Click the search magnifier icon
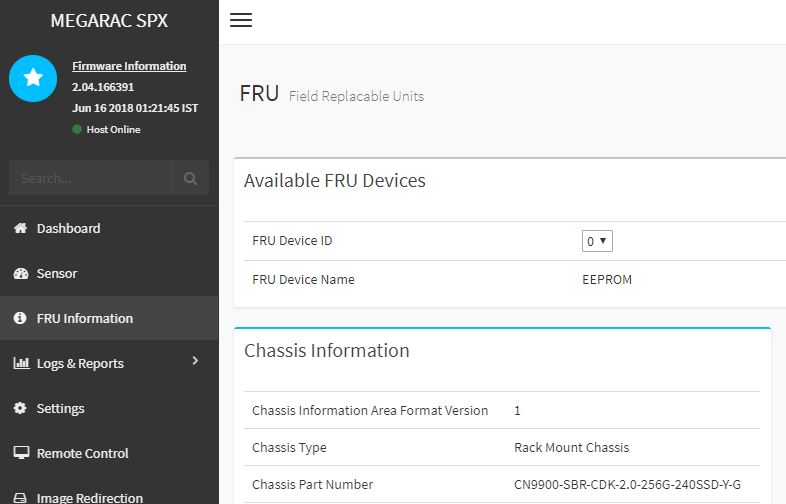Screen dimensions: 786x504 (x=190, y=178)
